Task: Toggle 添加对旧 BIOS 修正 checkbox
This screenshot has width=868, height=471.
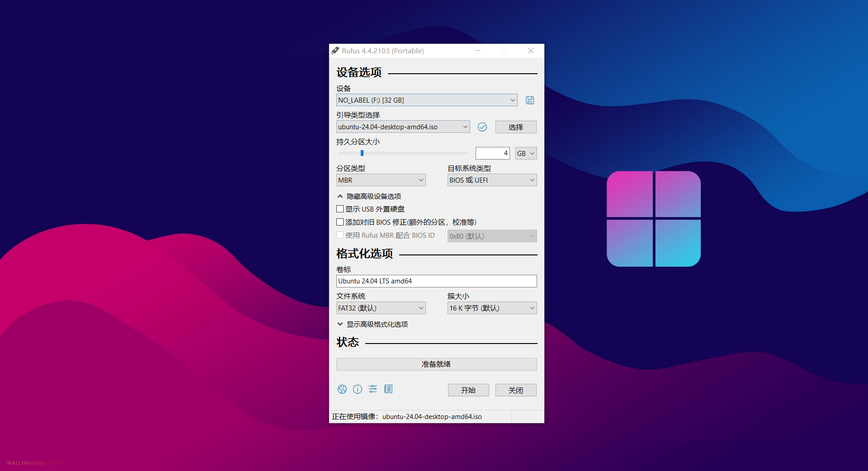Action: coord(340,222)
